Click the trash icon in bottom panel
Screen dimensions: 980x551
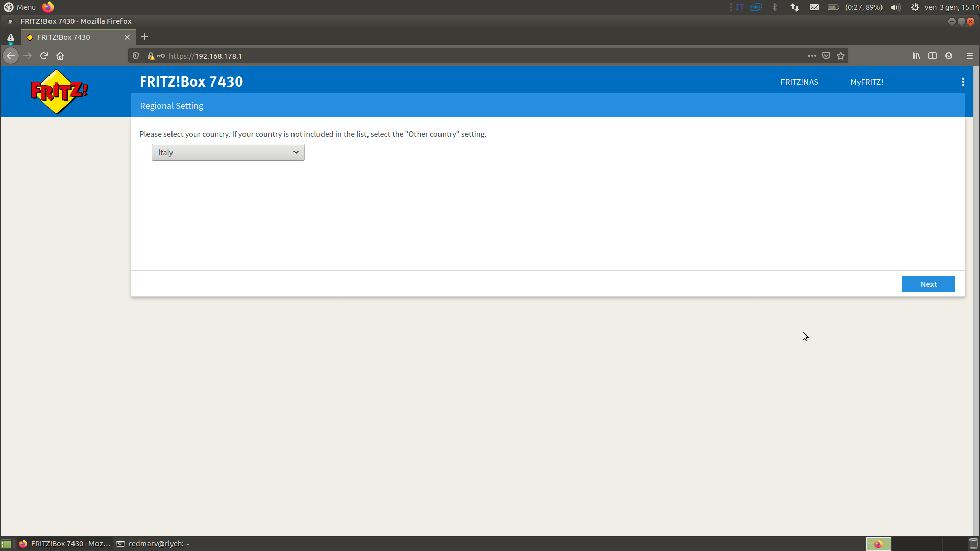pos(974,544)
